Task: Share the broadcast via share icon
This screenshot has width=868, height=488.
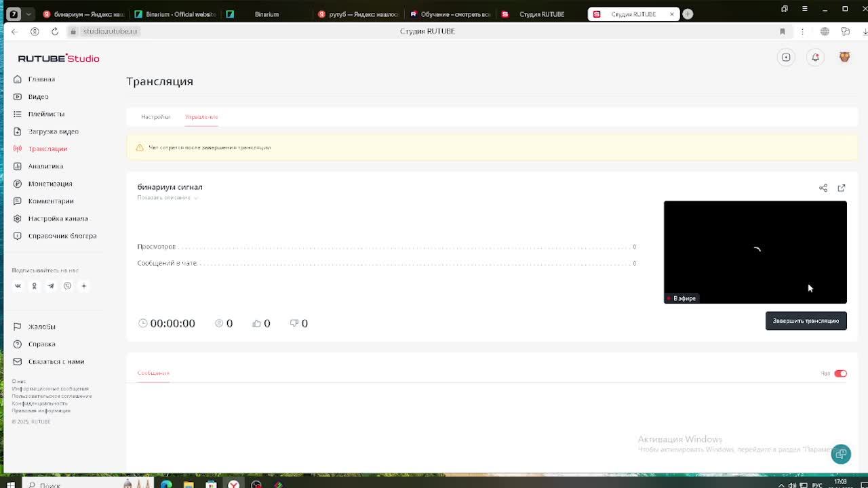Action: coord(823,188)
